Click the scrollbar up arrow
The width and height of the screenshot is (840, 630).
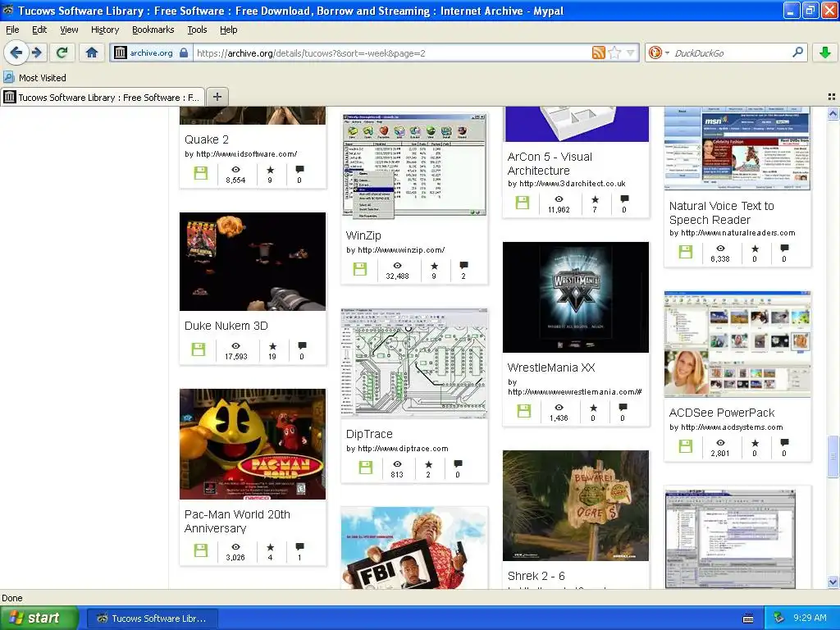pyautogui.click(x=833, y=113)
